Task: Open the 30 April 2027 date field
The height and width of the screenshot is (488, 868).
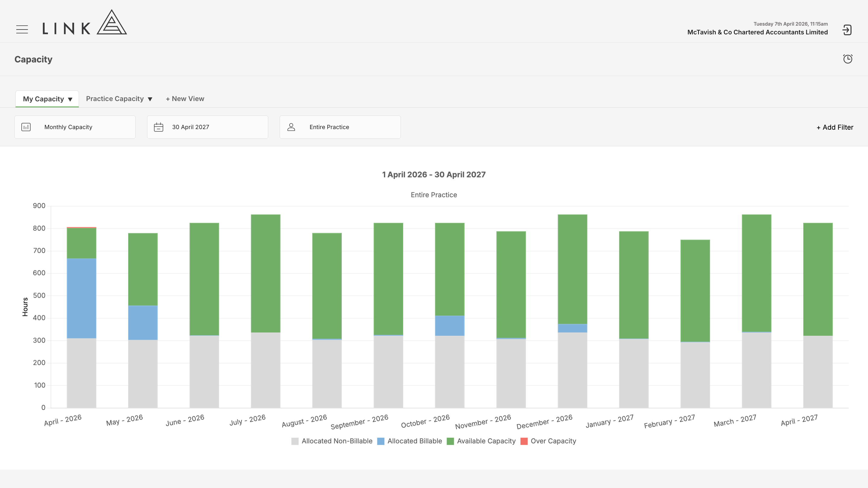Action: [208, 127]
